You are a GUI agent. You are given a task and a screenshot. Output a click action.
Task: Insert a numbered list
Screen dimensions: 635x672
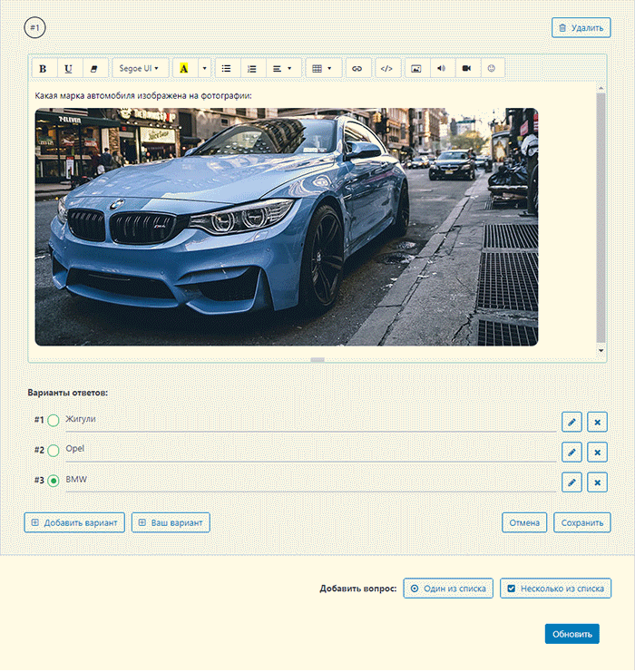click(252, 69)
